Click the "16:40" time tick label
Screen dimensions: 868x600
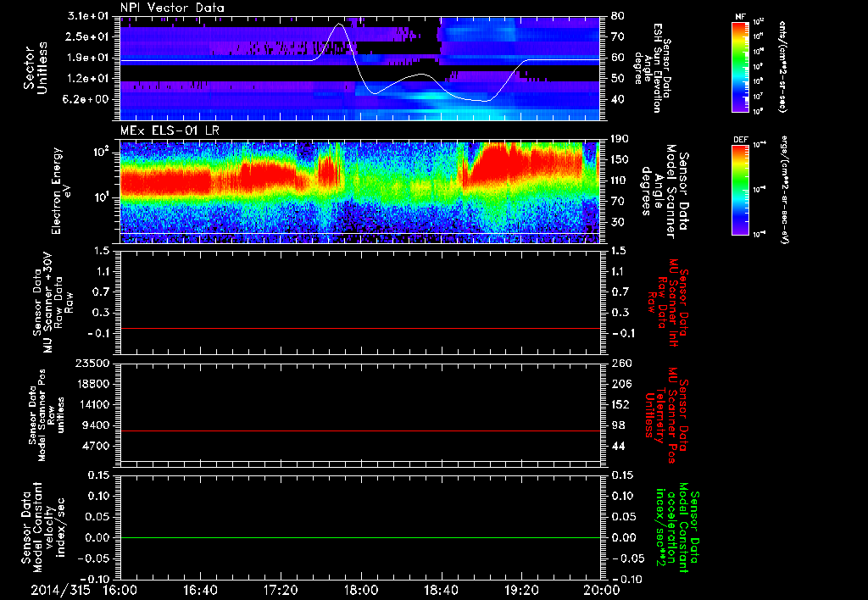200,590
